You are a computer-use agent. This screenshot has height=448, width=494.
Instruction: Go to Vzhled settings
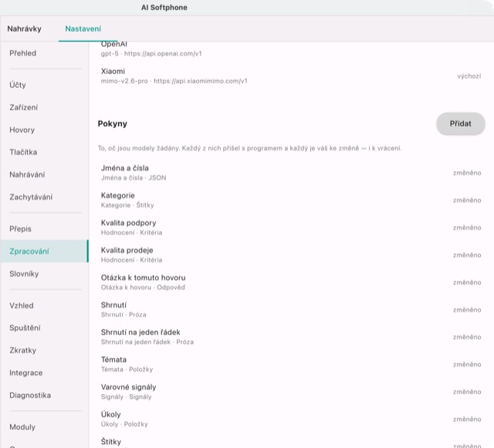coord(44,305)
